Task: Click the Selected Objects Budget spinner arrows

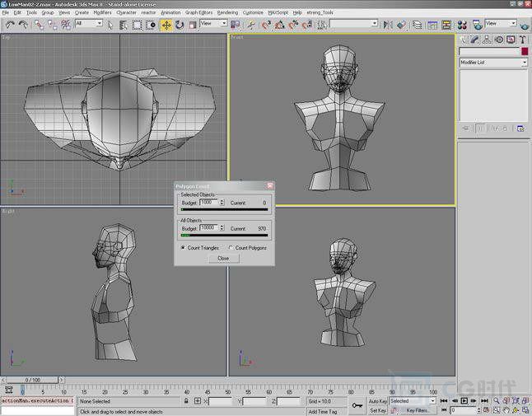Action: click(x=222, y=202)
